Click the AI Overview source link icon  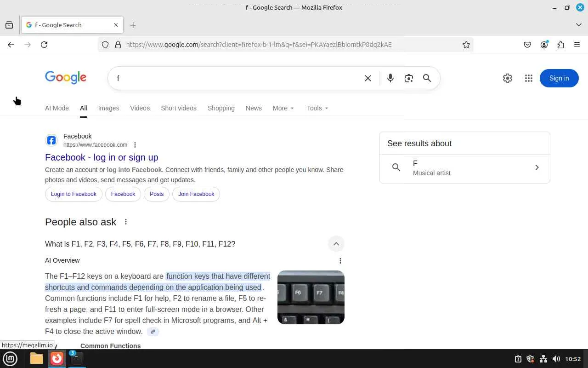[153, 332]
